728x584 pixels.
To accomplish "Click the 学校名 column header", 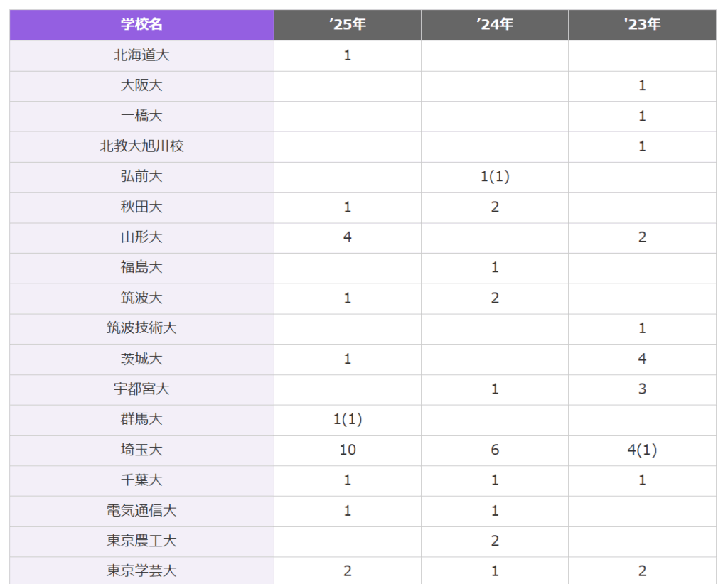I will (141, 25).
